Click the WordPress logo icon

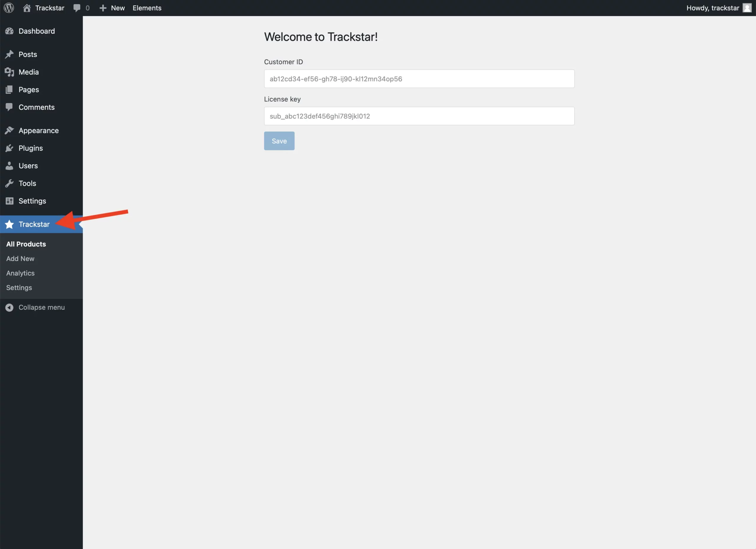[x=9, y=8]
